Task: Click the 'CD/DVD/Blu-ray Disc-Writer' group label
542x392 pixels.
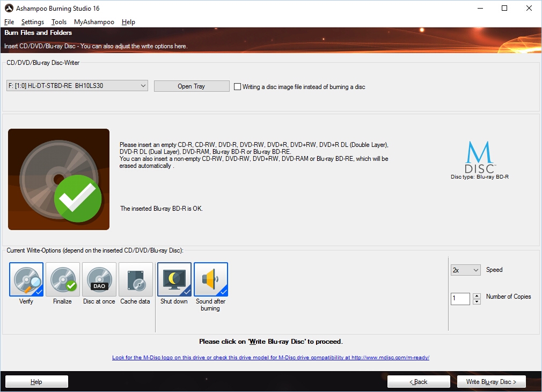Action: [43, 63]
